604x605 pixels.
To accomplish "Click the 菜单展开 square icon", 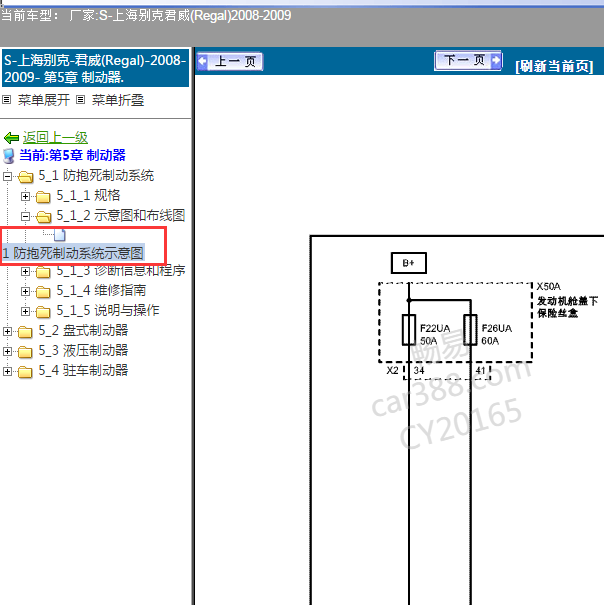I will [x=7, y=100].
